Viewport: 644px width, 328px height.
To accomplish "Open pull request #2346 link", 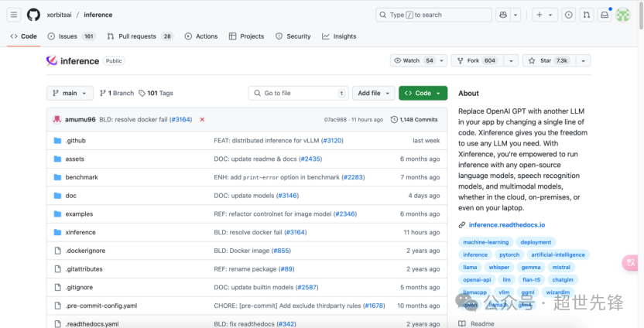I will tap(345, 214).
